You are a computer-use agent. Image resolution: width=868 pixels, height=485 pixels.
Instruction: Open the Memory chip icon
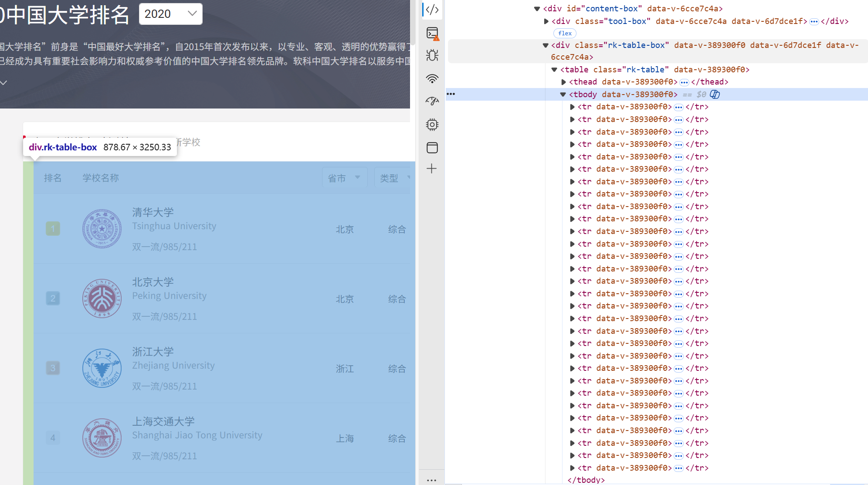[432, 125]
